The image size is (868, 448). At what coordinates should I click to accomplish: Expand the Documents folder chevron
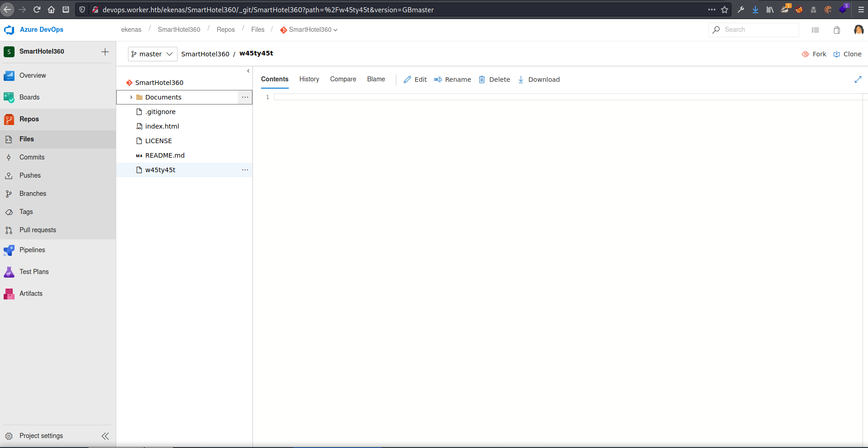point(131,97)
